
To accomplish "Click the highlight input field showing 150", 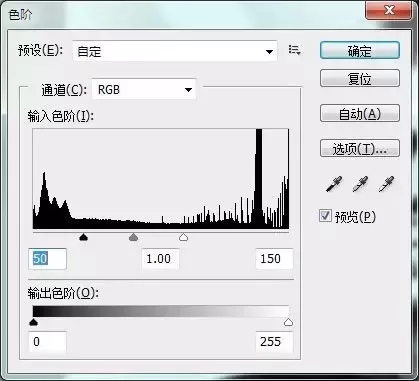I will (274, 259).
